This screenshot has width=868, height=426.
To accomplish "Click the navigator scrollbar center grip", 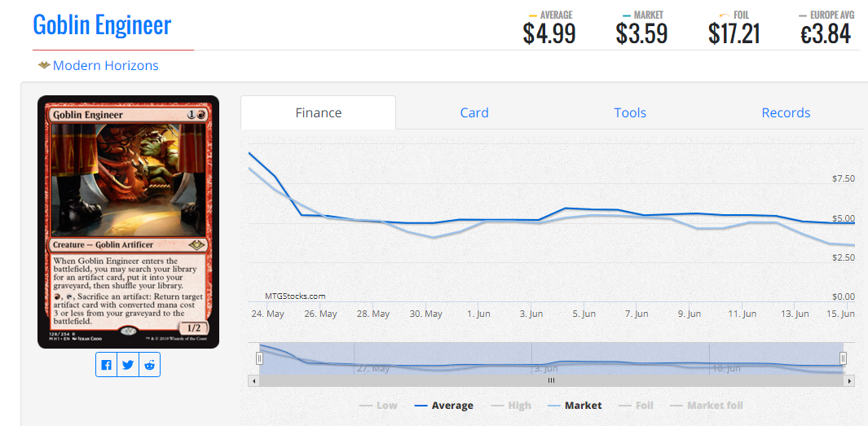I will tap(551, 380).
